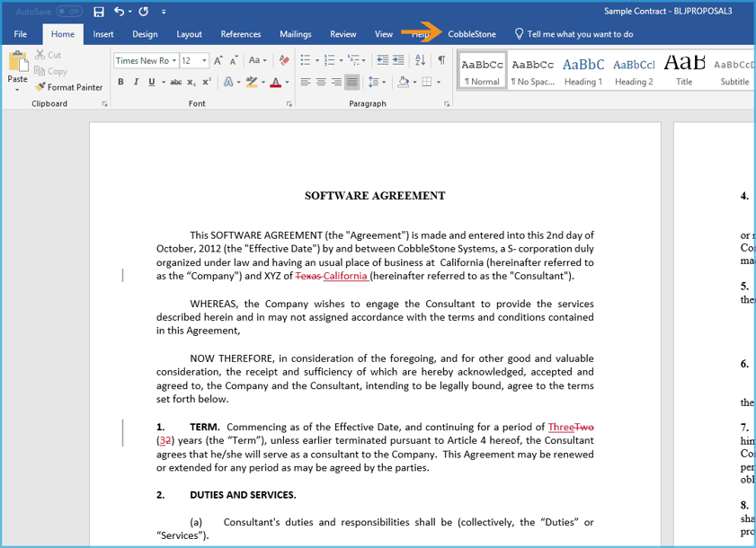Viewport: 756px width, 548px height.
Task: Switch to the Review tab
Action: pyautogui.click(x=342, y=34)
